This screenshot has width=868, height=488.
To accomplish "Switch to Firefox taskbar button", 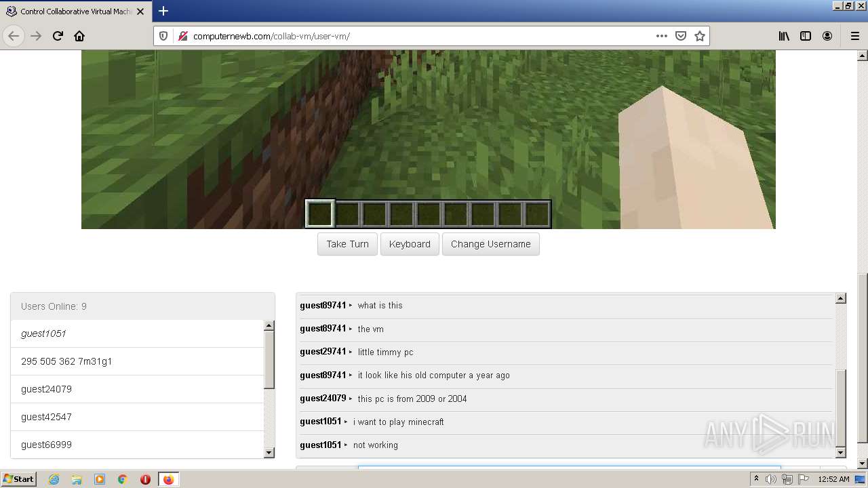I will [168, 479].
